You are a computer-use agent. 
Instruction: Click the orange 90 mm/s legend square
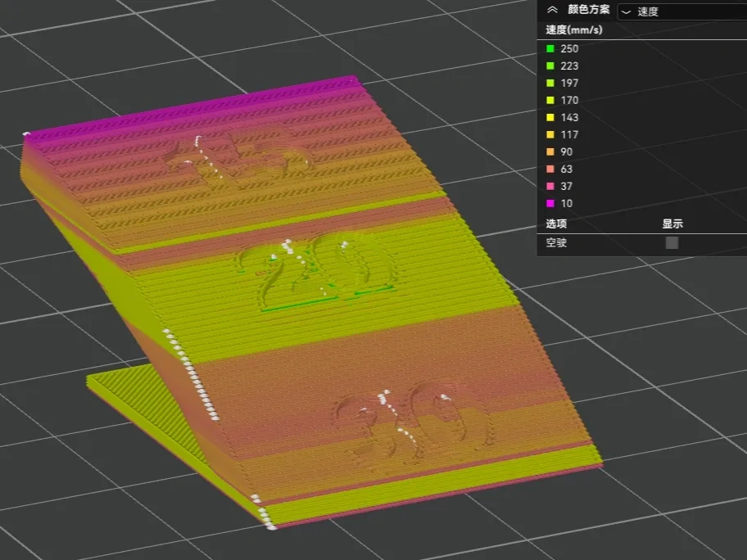pos(550,151)
